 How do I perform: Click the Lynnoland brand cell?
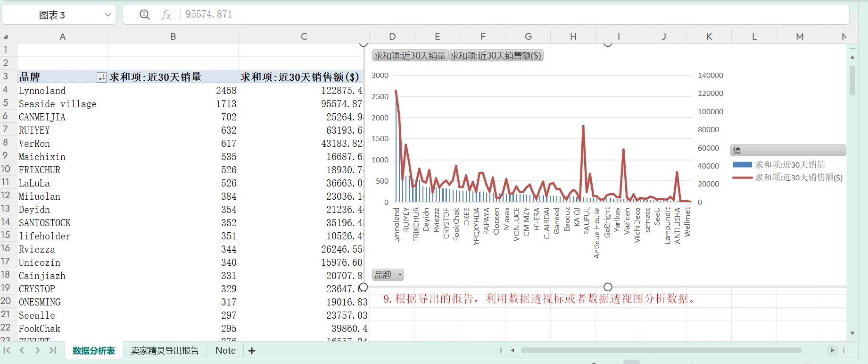coord(62,91)
